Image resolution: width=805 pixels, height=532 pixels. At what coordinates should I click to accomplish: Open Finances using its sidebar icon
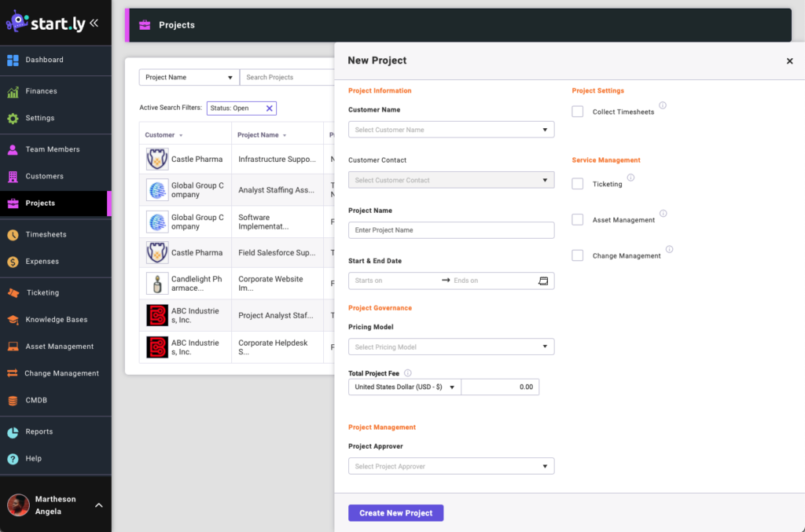tap(14, 93)
